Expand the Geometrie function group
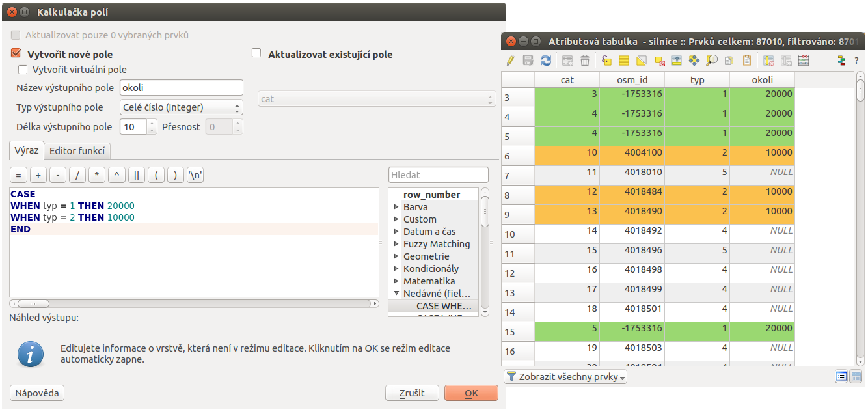The height and width of the screenshot is (414, 868). tap(397, 256)
